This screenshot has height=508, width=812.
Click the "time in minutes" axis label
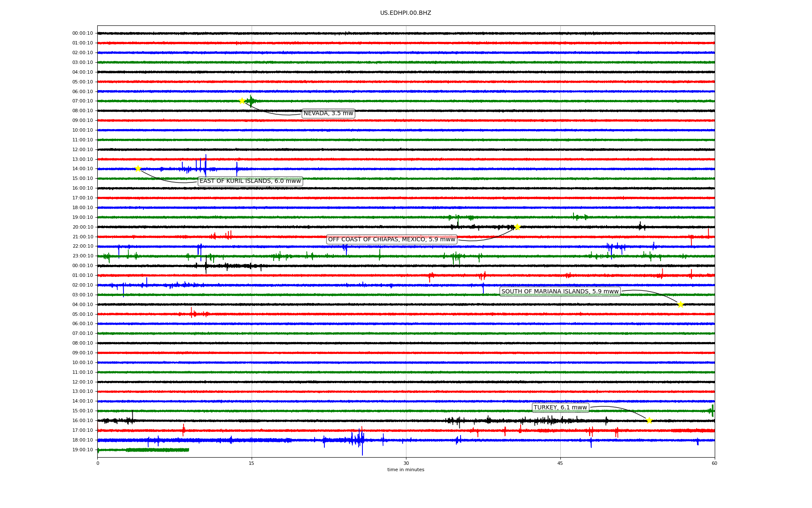pyautogui.click(x=406, y=470)
